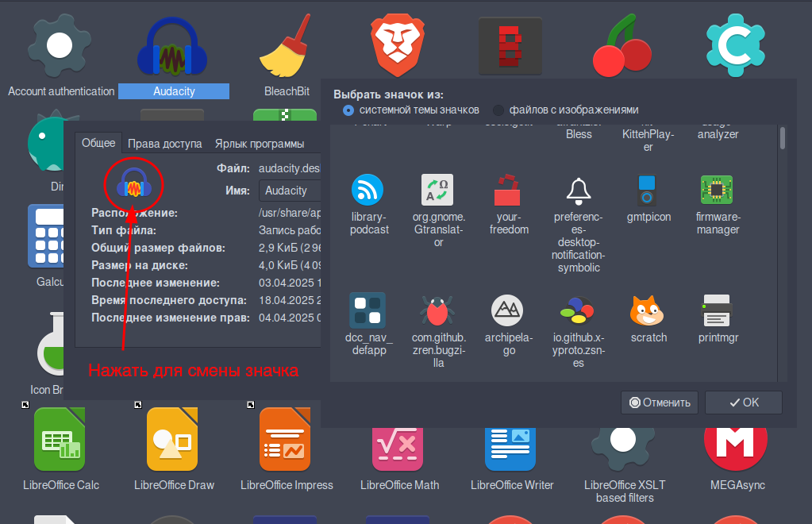The height and width of the screenshot is (524, 812).
Task: Open LibreOffice Draw launcher
Action: [172, 439]
